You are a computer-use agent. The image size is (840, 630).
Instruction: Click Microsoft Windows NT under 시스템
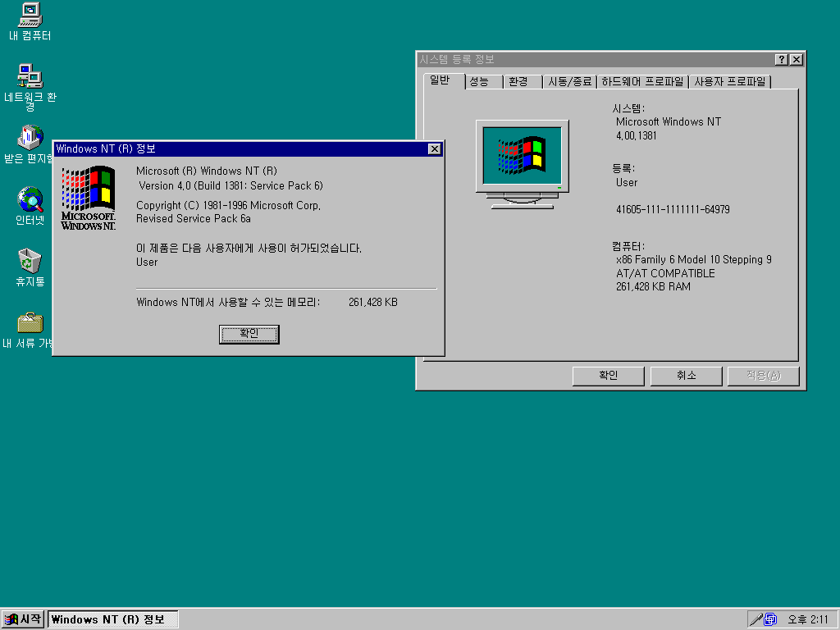668,121
